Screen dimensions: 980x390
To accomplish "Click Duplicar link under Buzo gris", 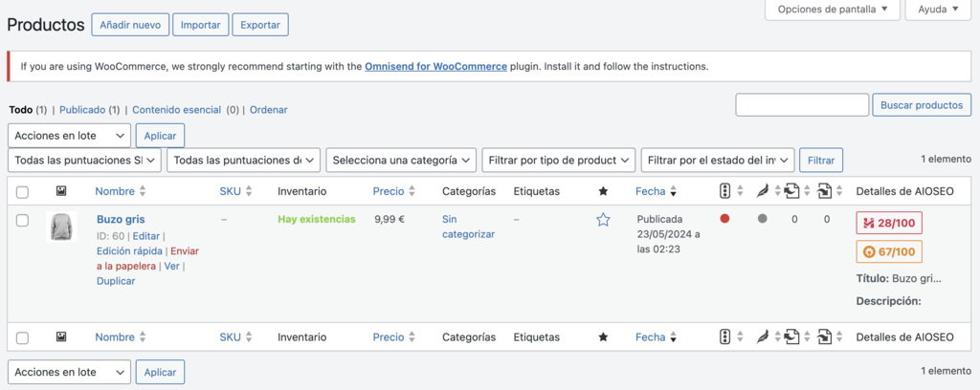I will (116, 281).
